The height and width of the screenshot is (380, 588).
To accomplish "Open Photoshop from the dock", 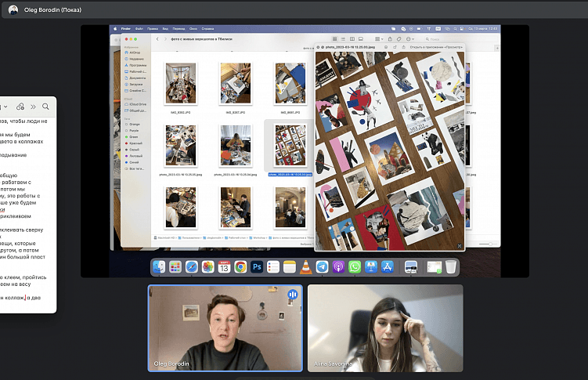I will coord(258,267).
